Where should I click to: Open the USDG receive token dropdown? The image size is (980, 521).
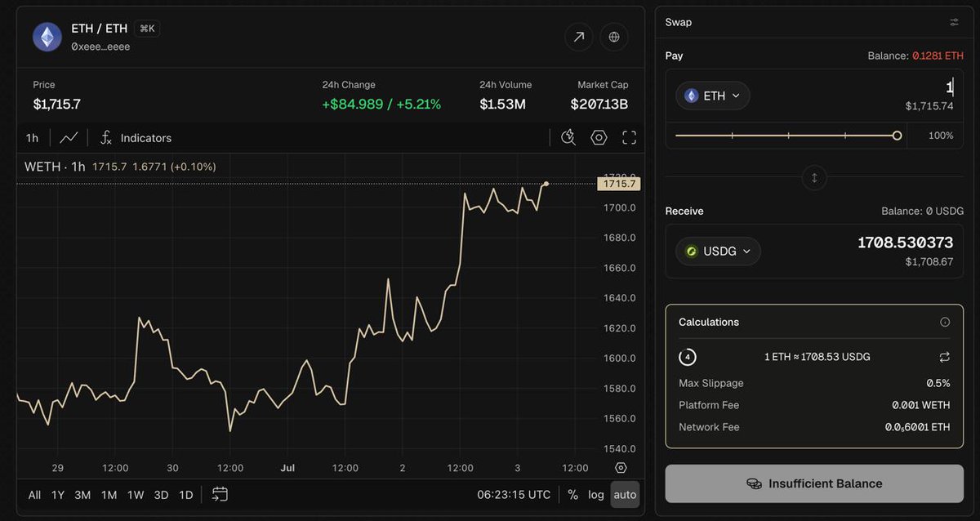718,251
